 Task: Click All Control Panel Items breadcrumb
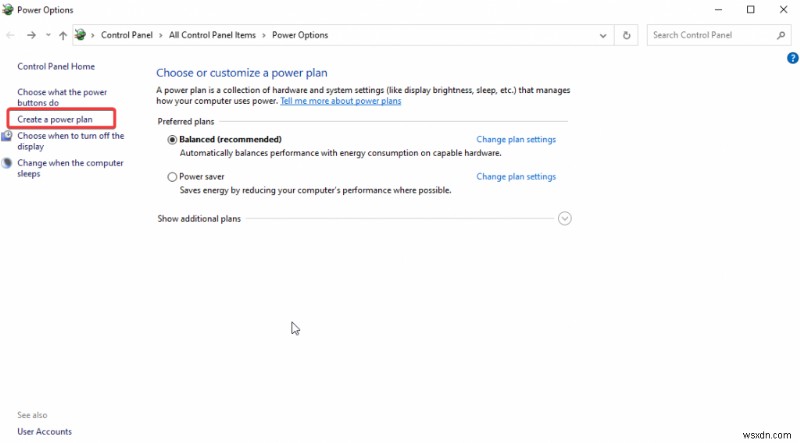pyautogui.click(x=214, y=35)
